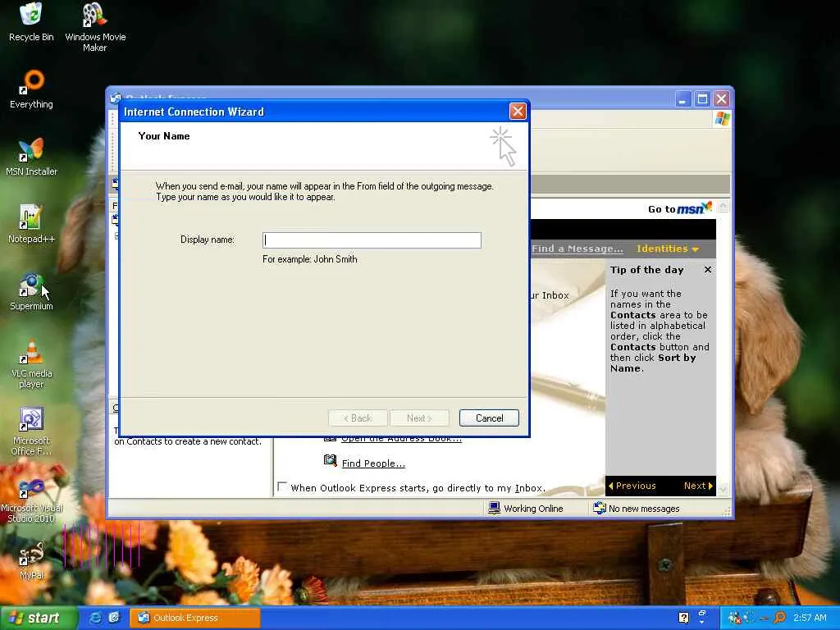Image resolution: width=840 pixels, height=630 pixels.
Task: Select the Microsoft Office desktop shortcut
Action: click(31, 431)
